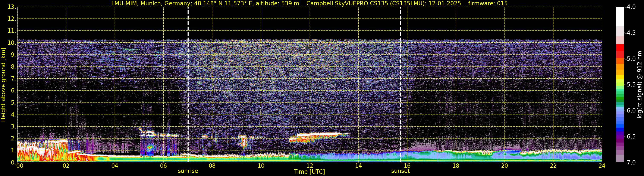Click the white dashed sunset marker line
The width and height of the screenshot is (644, 176).
coord(400,85)
